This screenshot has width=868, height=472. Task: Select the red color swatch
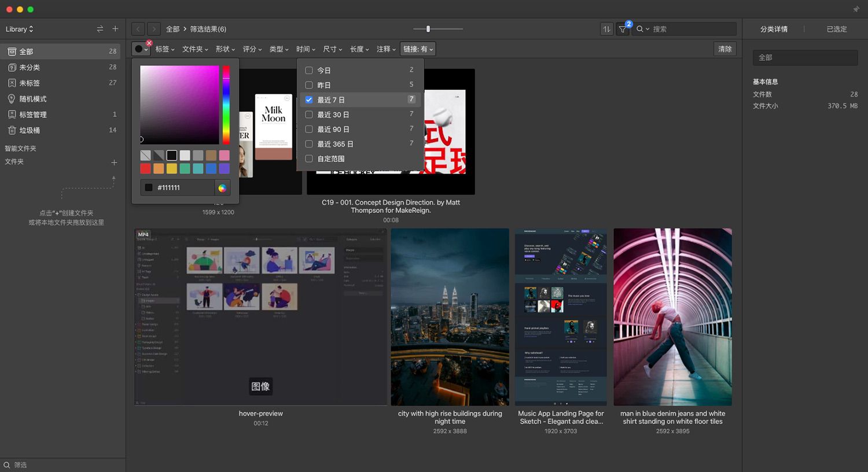tap(145, 168)
